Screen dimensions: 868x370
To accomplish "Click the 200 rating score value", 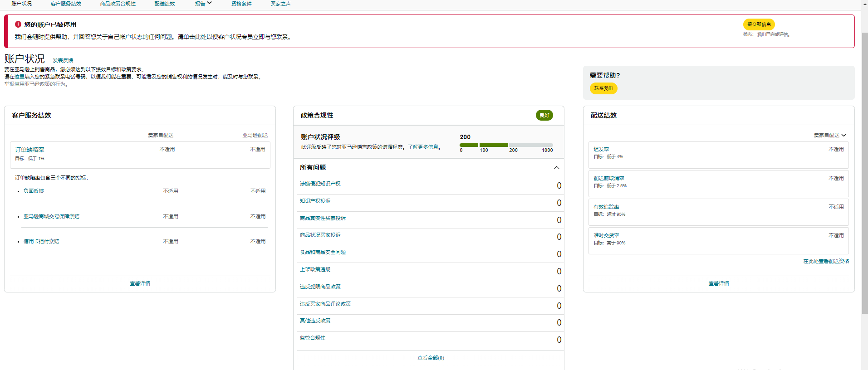I will tap(465, 137).
